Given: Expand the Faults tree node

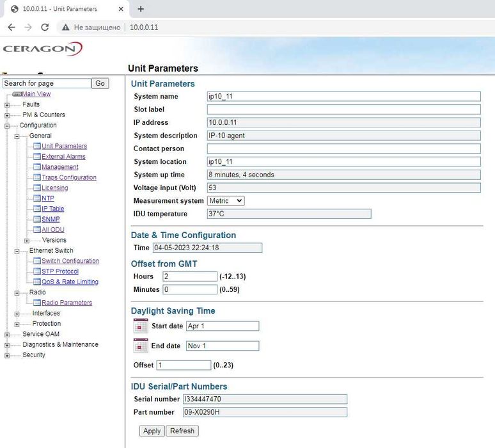Looking at the screenshot, I should [7, 105].
